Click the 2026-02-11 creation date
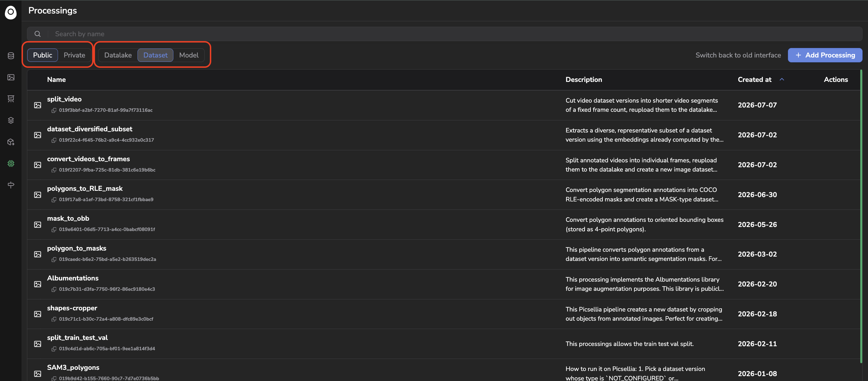Viewport: 868px width, 381px height. (x=757, y=344)
